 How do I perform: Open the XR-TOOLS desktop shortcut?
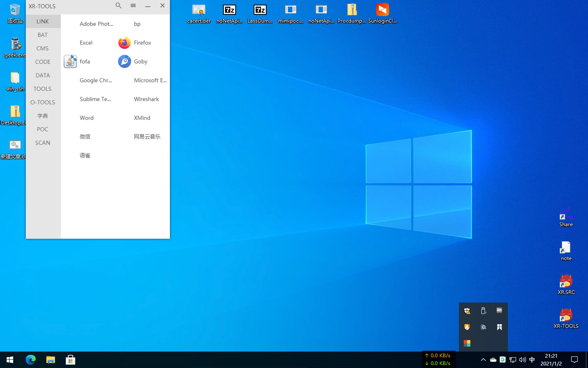(x=566, y=318)
